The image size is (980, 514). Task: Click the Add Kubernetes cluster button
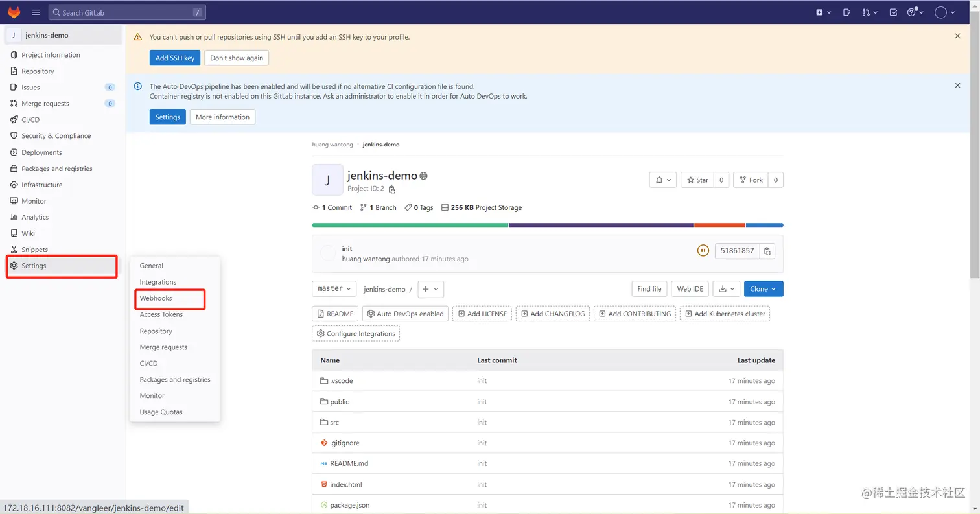click(x=725, y=314)
